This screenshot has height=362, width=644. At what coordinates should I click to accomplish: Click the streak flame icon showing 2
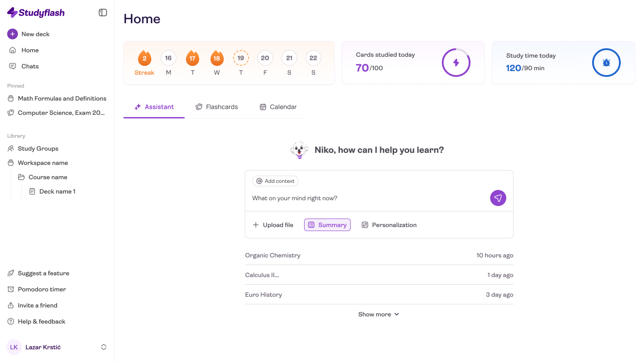point(144,58)
